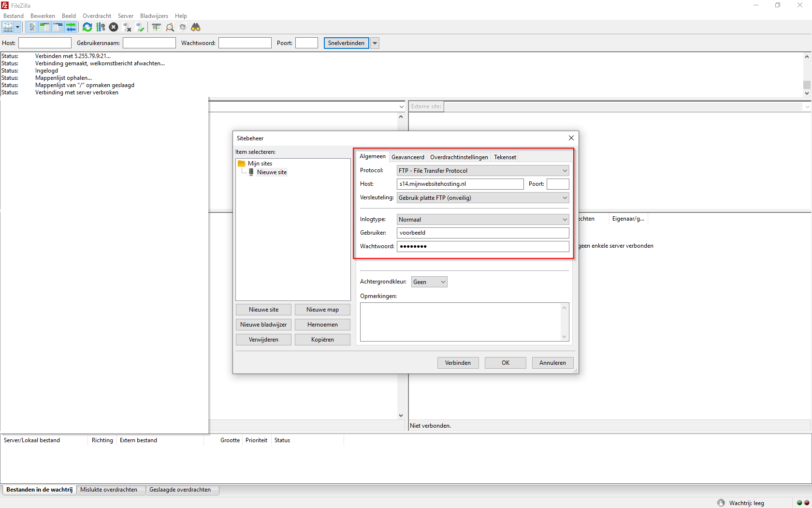Show the Bestanden in de wachtrij tab
Screen dimensions: 812x508
39,490
